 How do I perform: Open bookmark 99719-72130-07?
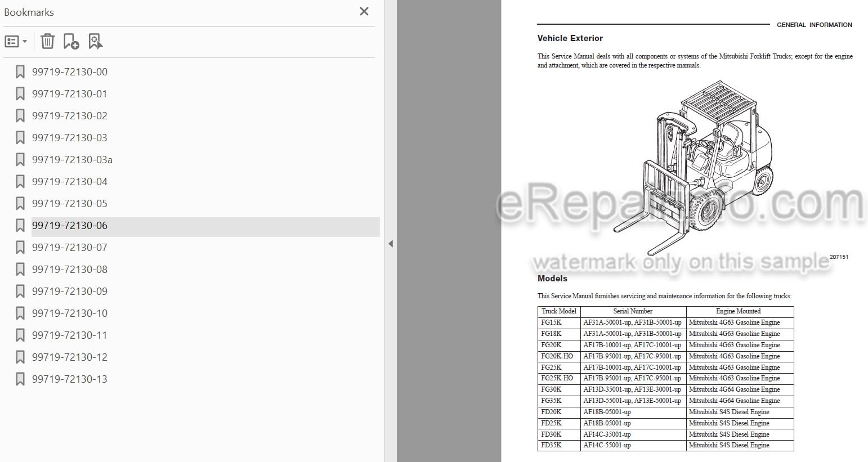70,247
